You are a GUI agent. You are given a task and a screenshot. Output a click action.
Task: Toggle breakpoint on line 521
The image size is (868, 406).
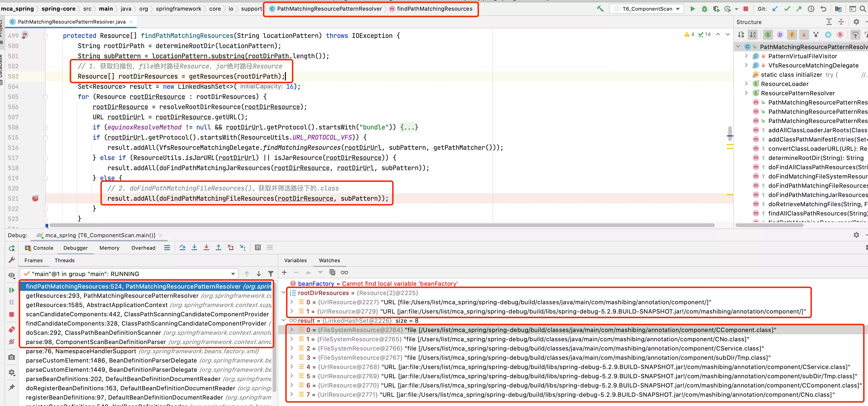click(35, 198)
